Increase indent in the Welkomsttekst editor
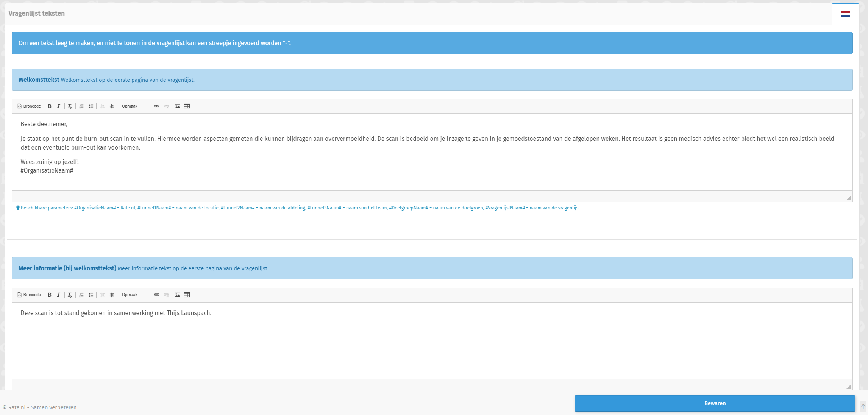 click(x=112, y=106)
